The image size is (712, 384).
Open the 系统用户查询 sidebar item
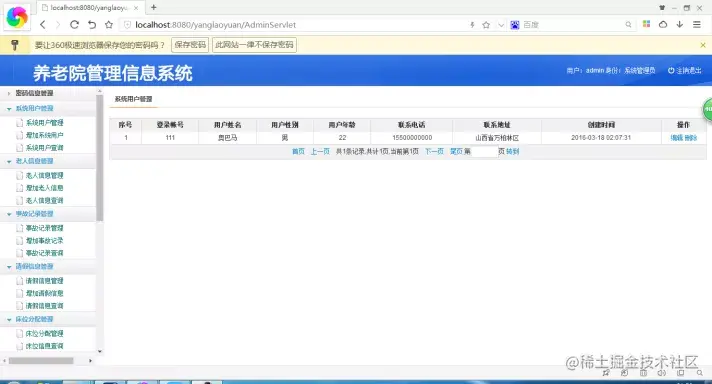44,148
